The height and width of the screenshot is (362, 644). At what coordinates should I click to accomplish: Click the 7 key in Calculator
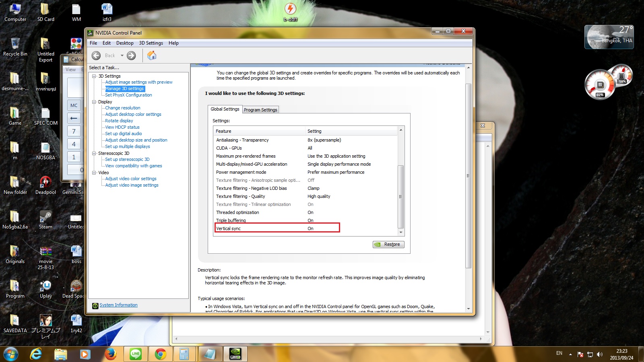pos(74,131)
